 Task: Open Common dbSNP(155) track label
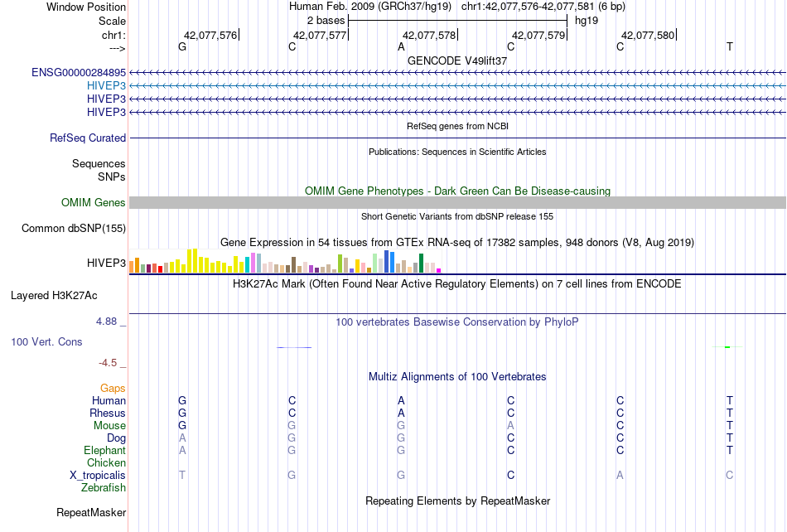click(74, 229)
